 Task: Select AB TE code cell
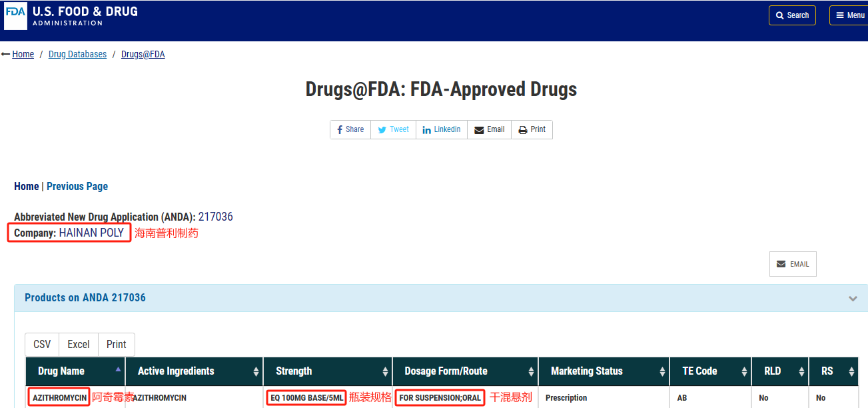click(x=682, y=398)
